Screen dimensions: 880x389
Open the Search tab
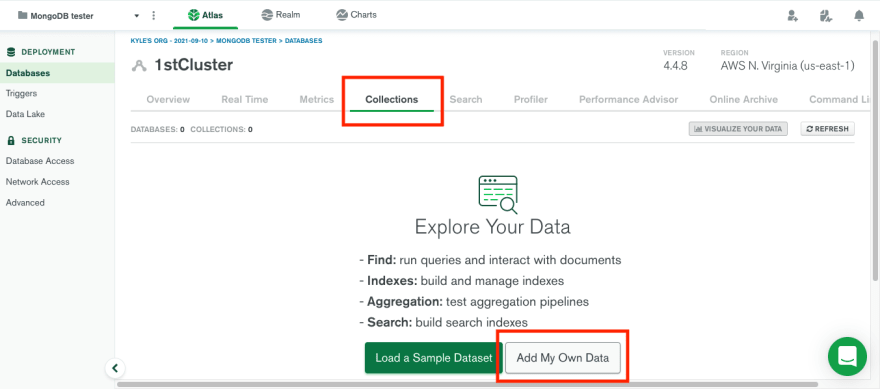pyautogui.click(x=466, y=99)
